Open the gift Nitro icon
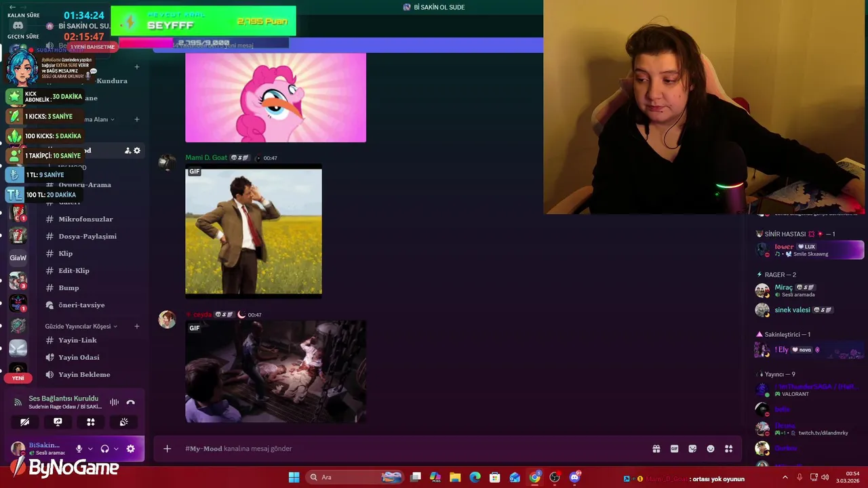This screenshot has height=488, width=868. coord(656,449)
